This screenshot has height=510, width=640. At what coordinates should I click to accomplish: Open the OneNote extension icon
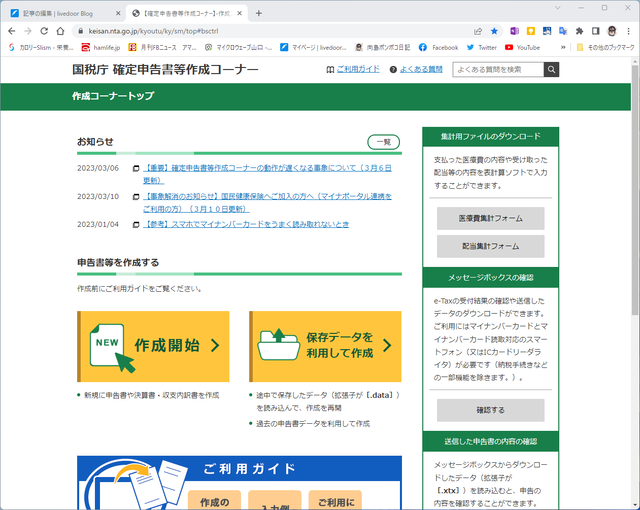coord(514,31)
